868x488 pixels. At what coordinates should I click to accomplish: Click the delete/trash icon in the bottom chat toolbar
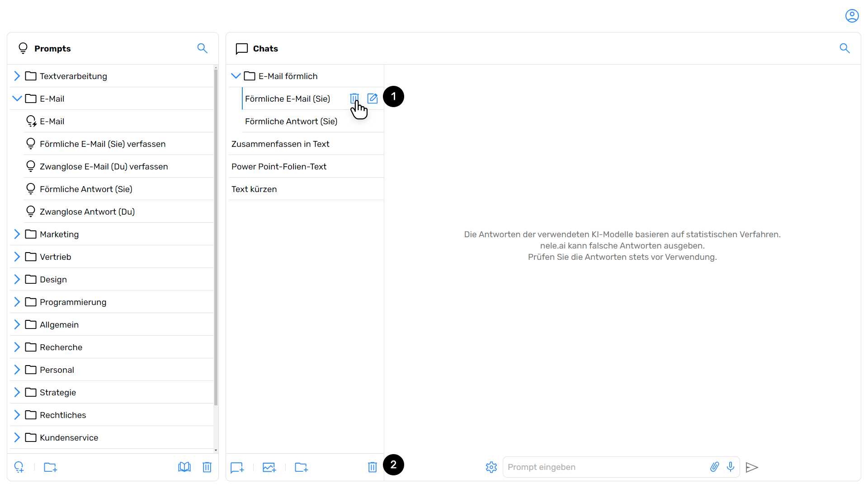[373, 467]
